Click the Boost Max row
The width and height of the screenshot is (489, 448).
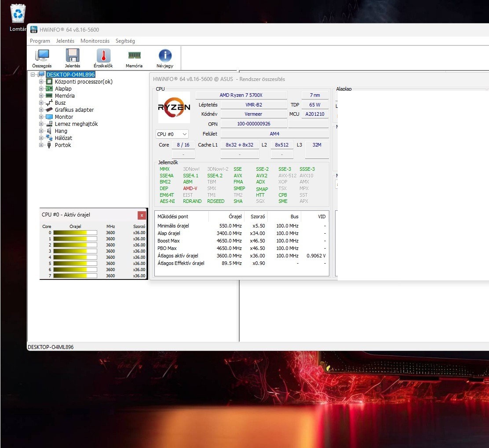(242, 241)
